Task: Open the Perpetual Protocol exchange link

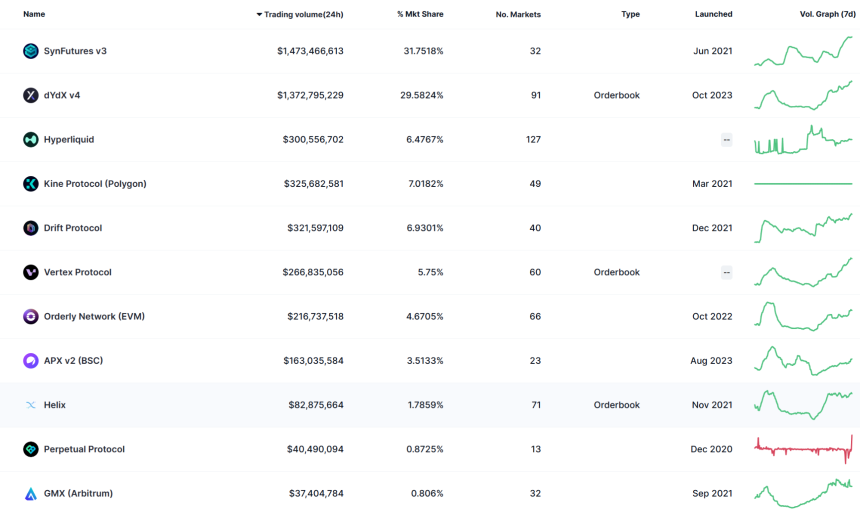Action: pos(84,449)
